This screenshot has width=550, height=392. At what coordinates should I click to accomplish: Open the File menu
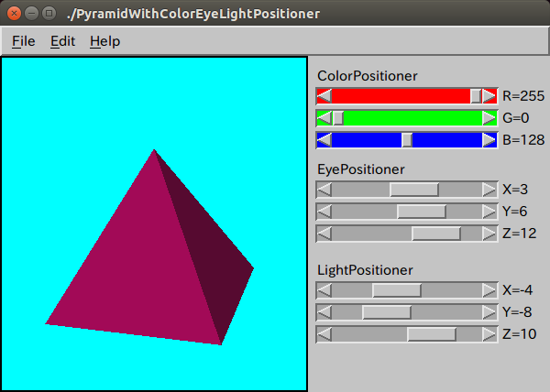(x=24, y=41)
